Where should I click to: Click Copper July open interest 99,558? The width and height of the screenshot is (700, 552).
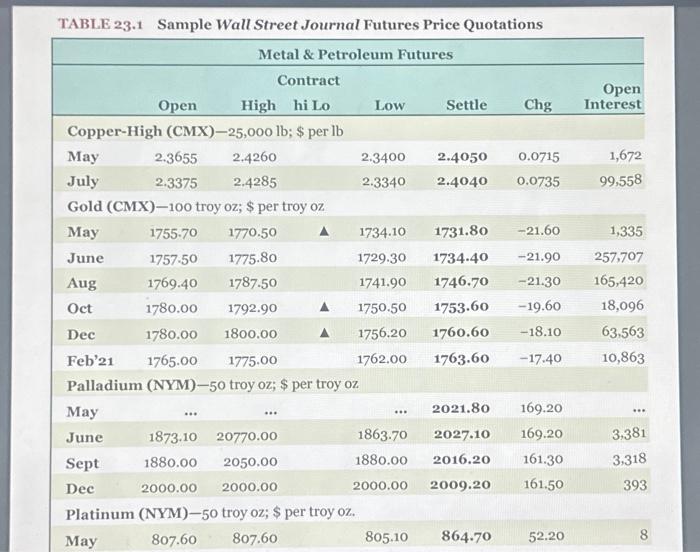tap(621, 181)
